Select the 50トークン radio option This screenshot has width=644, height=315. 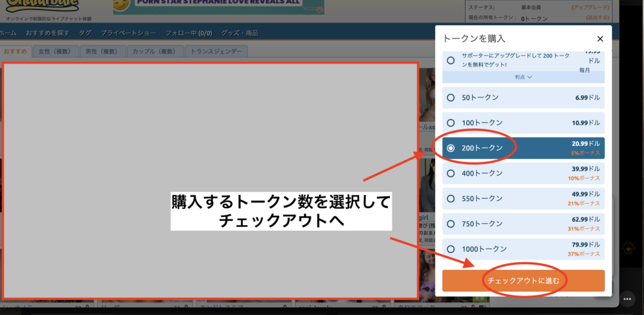click(x=450, y=97)
